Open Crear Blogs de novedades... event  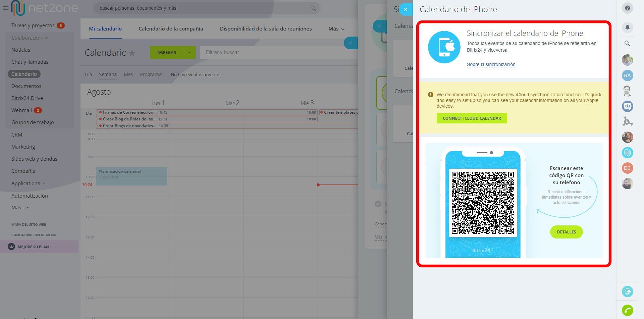click(227, 126)
